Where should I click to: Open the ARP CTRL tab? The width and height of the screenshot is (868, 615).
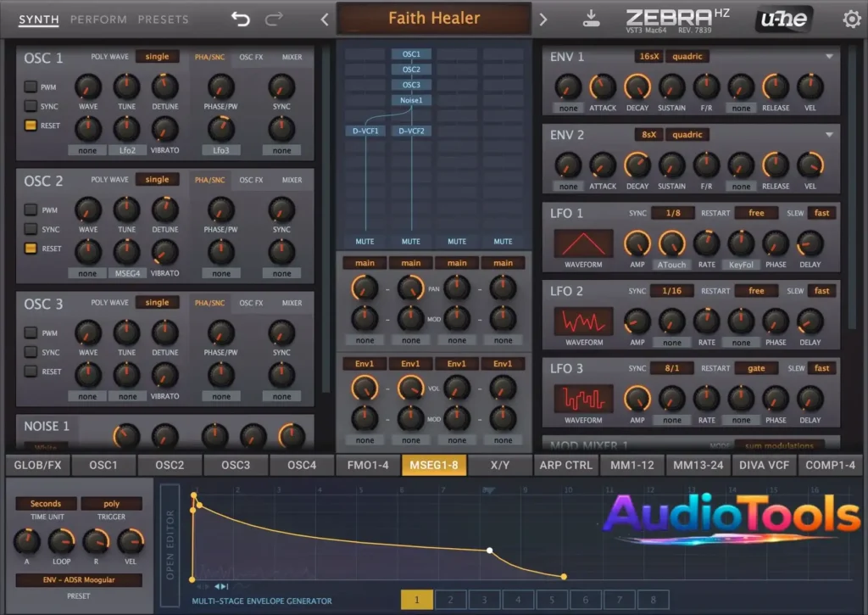565,466
